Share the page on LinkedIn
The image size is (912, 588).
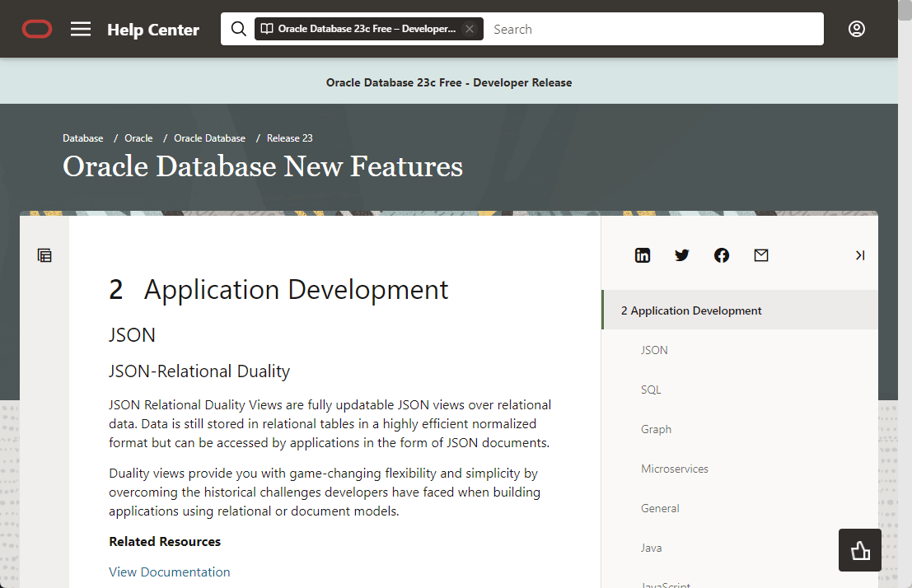pos(643,255)
